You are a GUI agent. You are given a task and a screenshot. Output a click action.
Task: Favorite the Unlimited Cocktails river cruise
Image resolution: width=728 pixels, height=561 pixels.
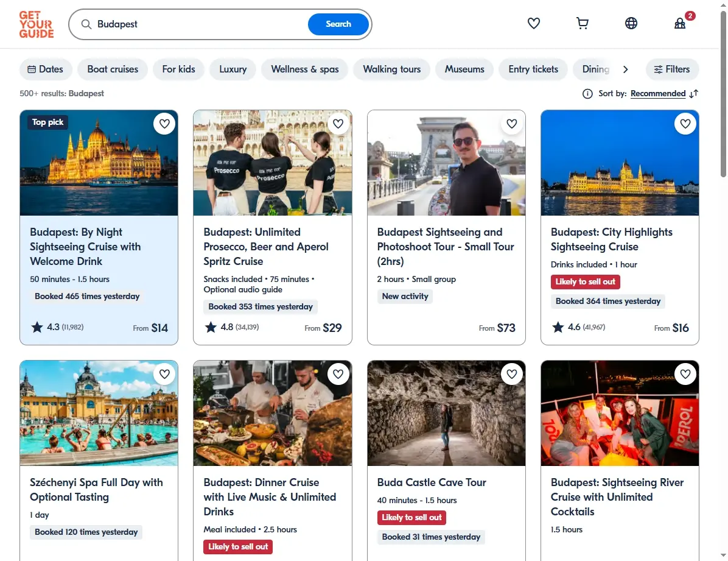click(685, 374)
